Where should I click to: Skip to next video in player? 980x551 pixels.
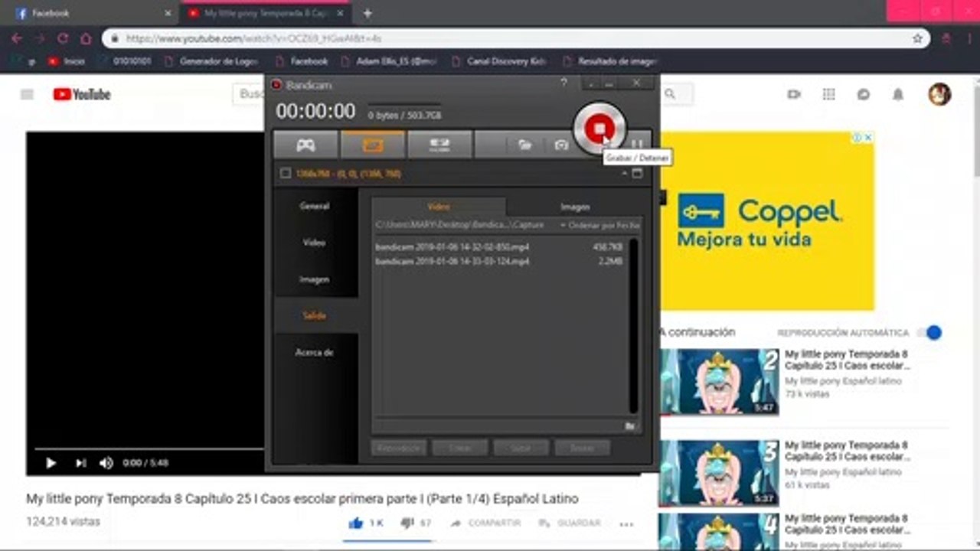tap(80, 463)
